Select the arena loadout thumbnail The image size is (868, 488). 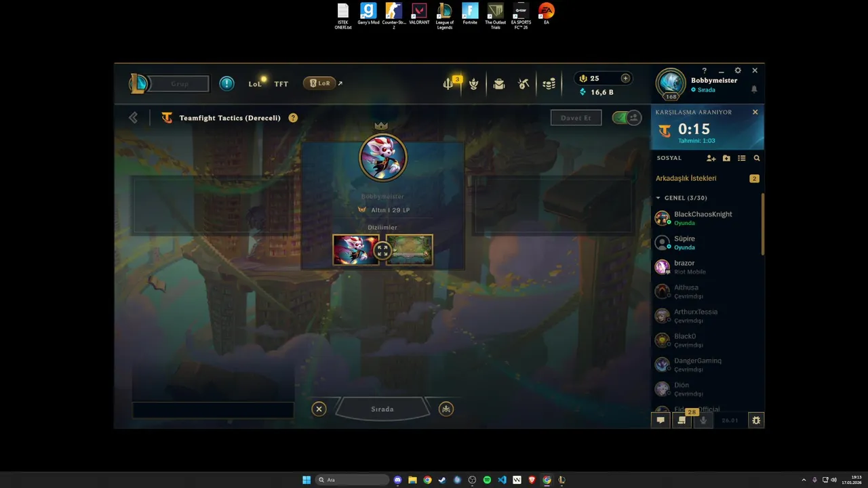pyautogui.click(x=410, y=250)
